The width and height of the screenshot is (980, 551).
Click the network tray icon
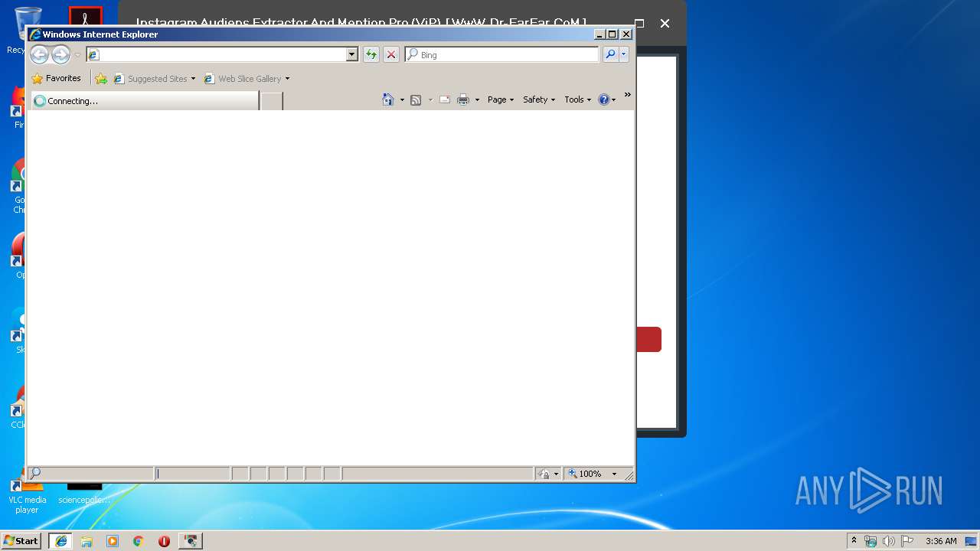tap(871, 541)
